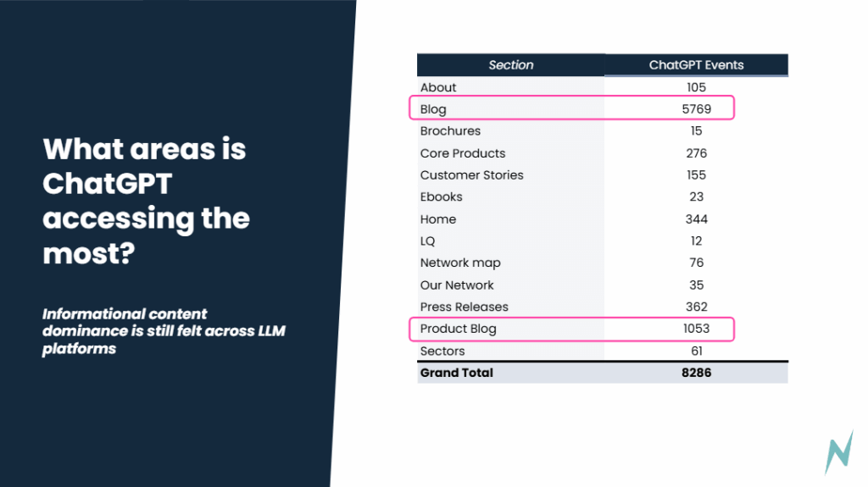The width and height of the screenshot is (868, 487).
Task: Click the Blog events value 5769
Action: point(697,109)
